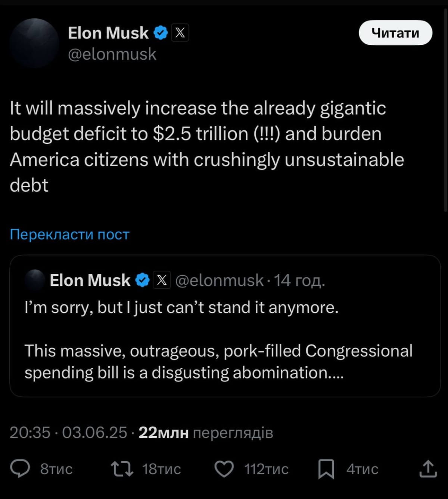The height and width of the screenshot is (499, 448).
Task: Open the share icon menu
Action: click(x=428, y=469)
